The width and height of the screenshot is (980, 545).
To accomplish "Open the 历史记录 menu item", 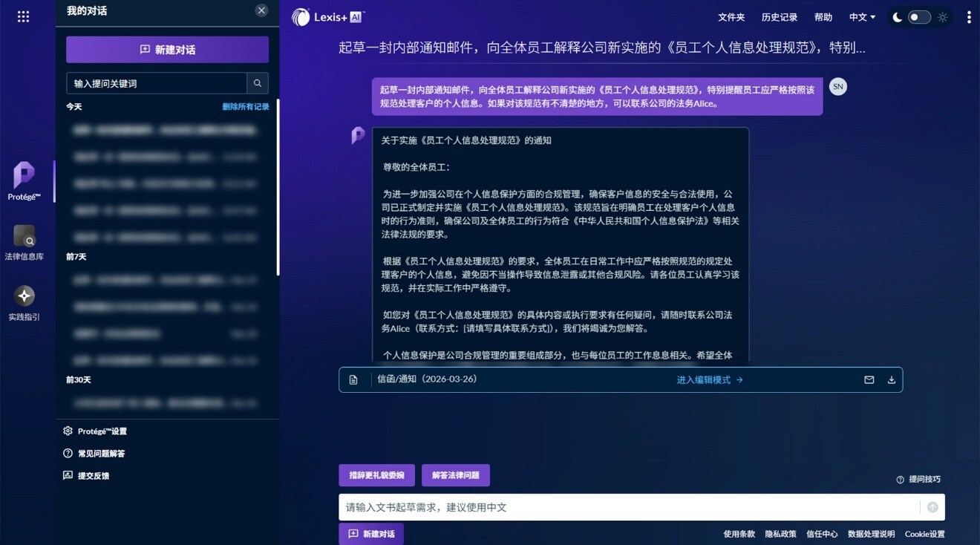I will [780, 17].
